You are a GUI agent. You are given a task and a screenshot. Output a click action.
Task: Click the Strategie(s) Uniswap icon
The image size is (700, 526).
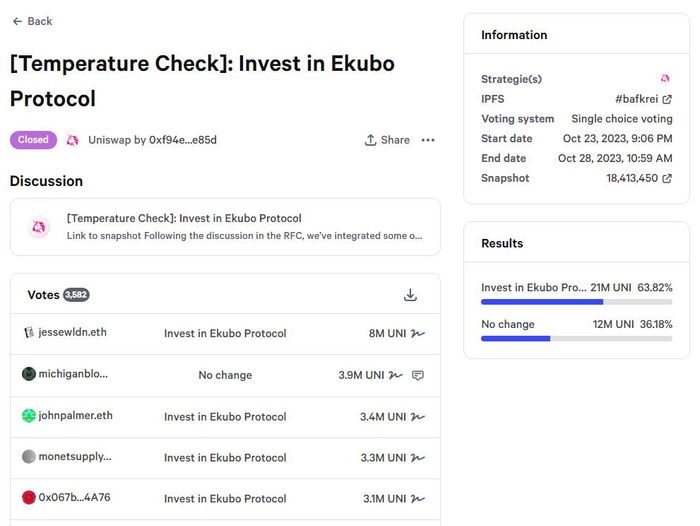(x=665, y=79)
